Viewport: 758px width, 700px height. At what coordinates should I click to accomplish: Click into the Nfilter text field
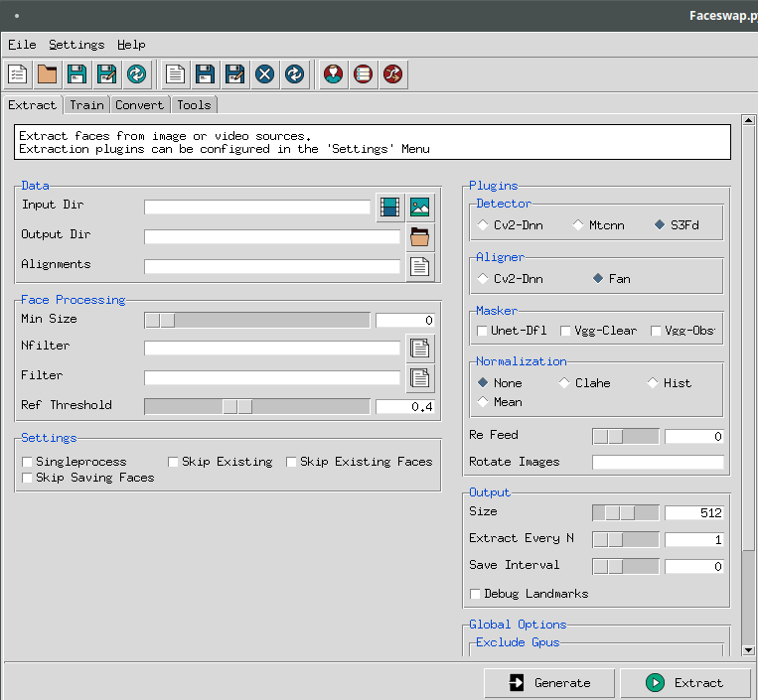(x=272, y=349)
